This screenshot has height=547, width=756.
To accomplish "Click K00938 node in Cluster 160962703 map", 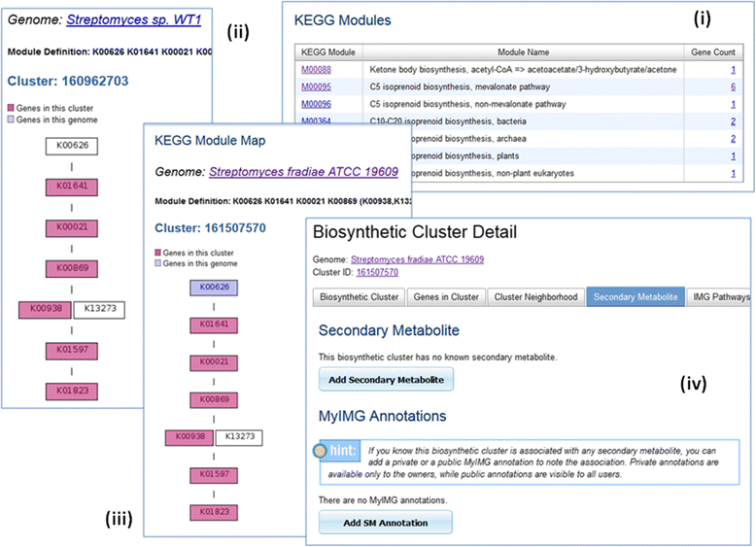I will click(46, 310).
